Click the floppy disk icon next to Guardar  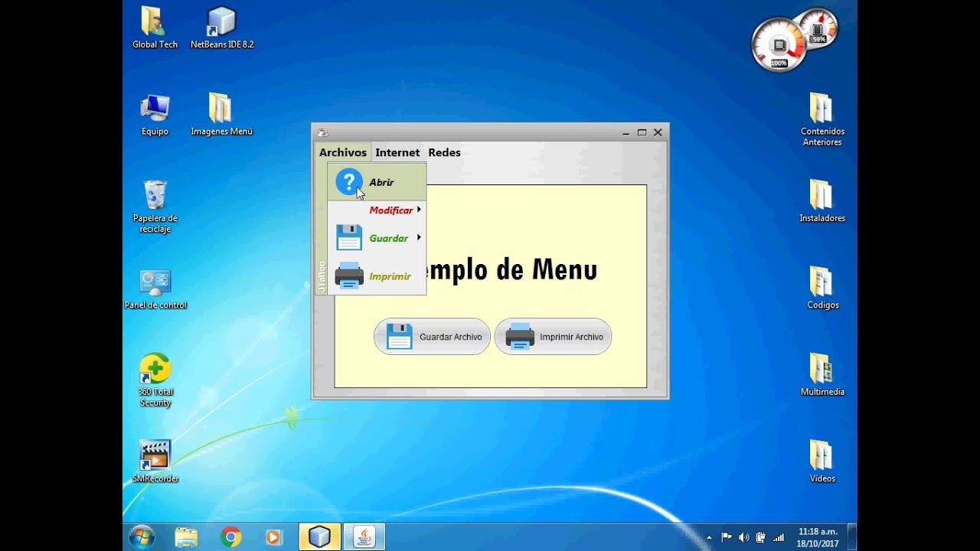pos(349,237)
